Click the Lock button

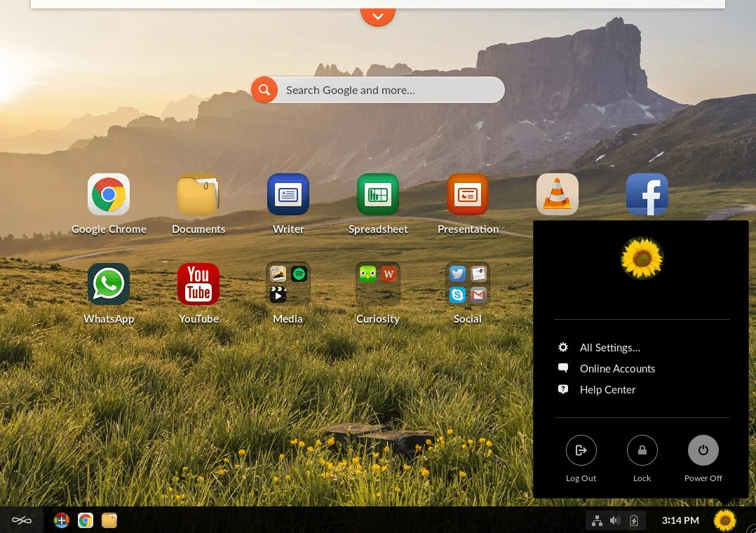(x=642, y=450)
